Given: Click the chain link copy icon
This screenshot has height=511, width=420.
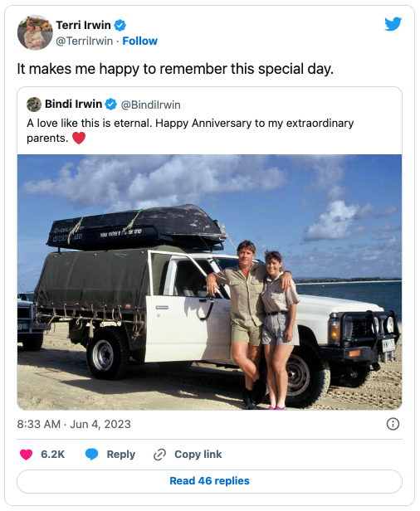Looking at the screenshot, I should (159, 455).
